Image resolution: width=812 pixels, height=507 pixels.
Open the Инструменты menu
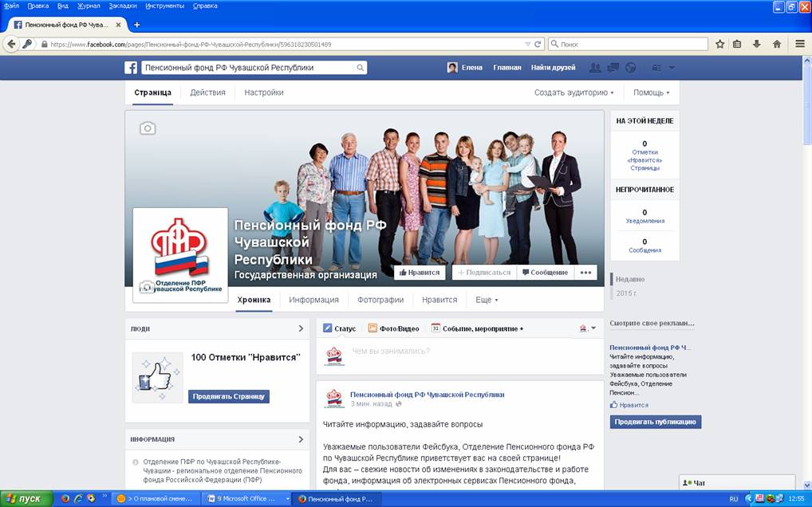(x=164, y=6)
